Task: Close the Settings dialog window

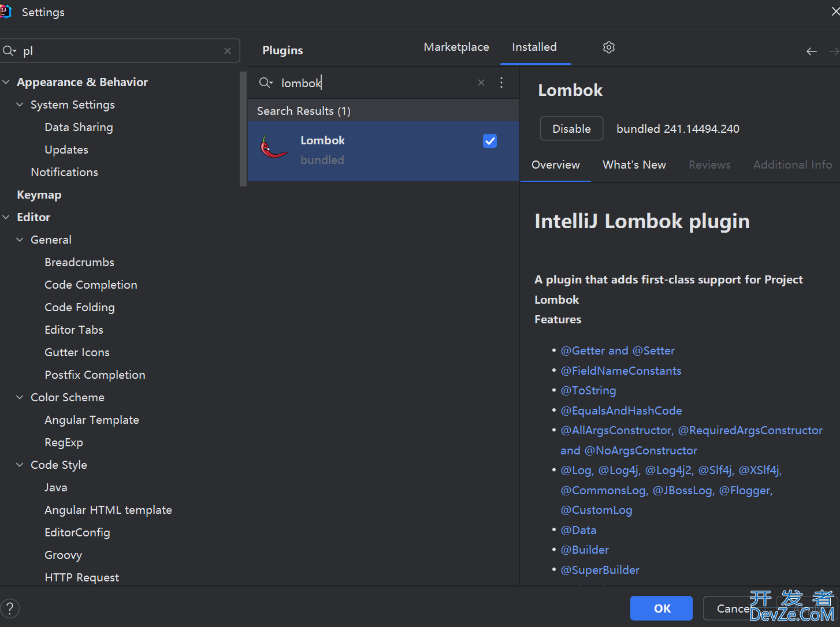Action: [x=835, y=12]
